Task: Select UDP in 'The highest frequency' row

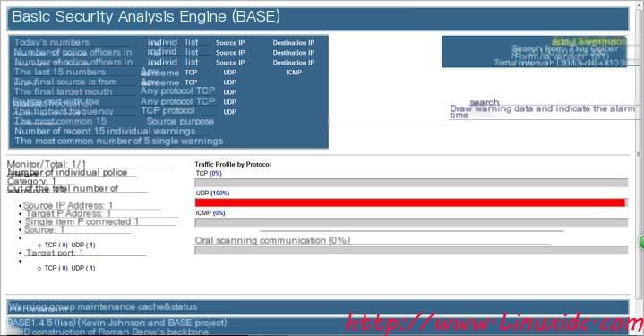Action: point(229,112)
